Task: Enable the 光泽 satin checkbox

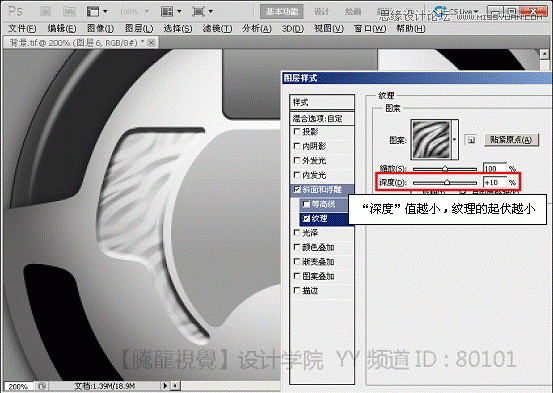Action: point(297,232)
